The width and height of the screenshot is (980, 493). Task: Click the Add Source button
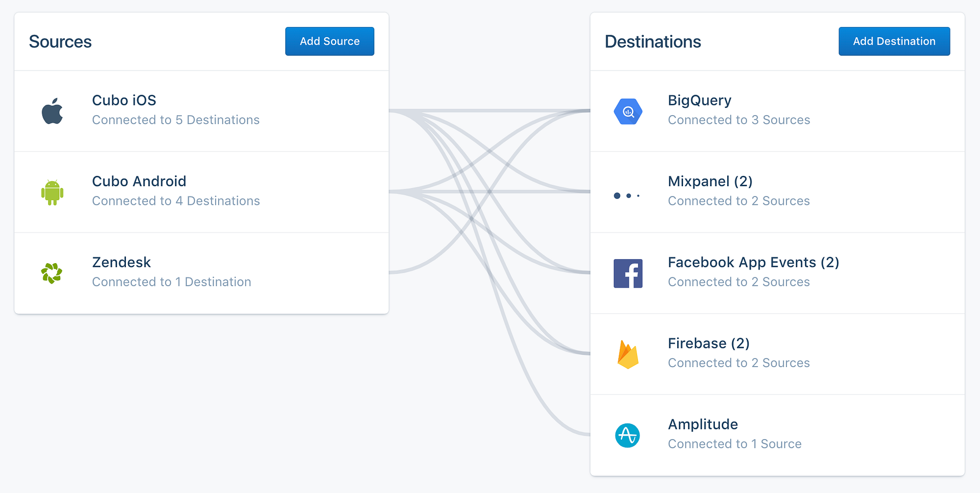(x=330, y=41)
